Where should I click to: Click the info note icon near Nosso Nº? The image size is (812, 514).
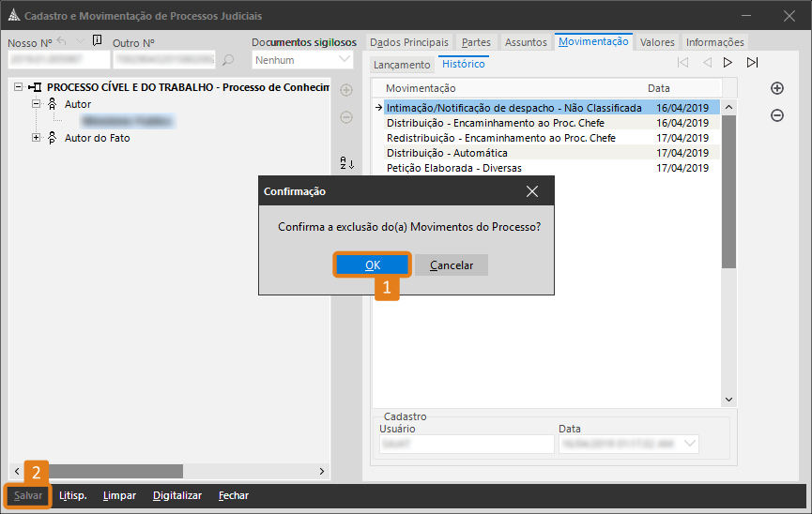97,40
